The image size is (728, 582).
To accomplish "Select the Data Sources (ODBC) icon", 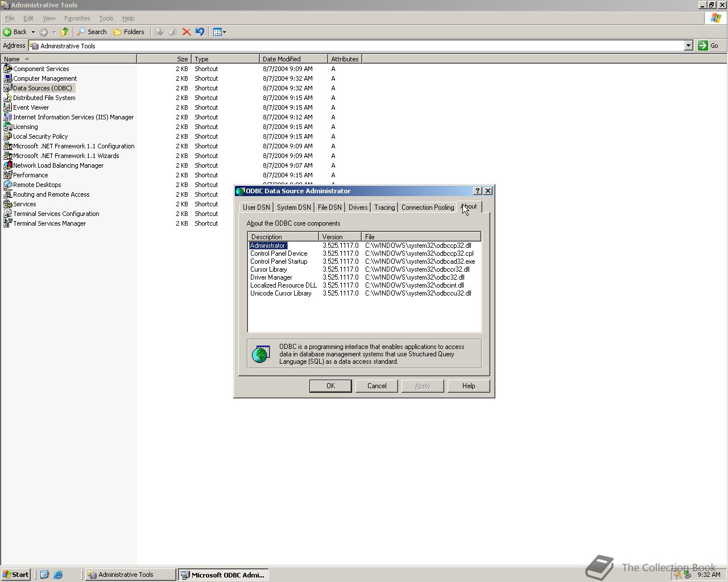I will coord(7,88).
